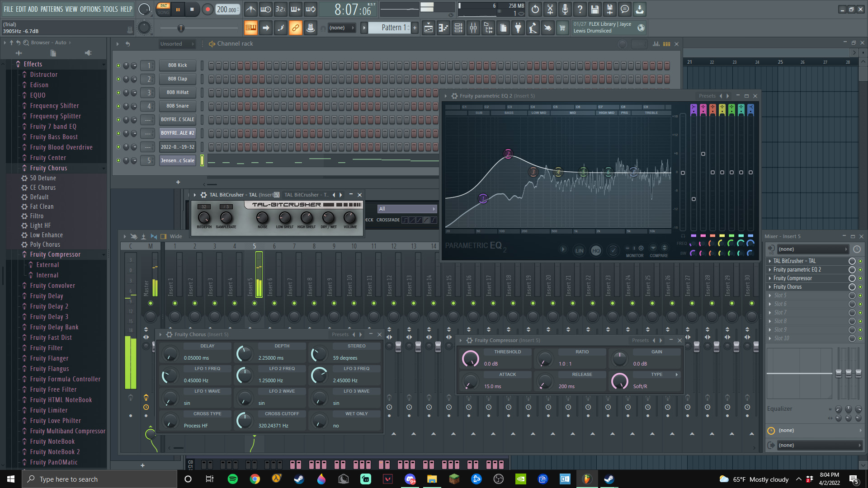Open the EDIT menu
Image resolution: width=868 pixels, height=488 pixels.
click(21, 9)
